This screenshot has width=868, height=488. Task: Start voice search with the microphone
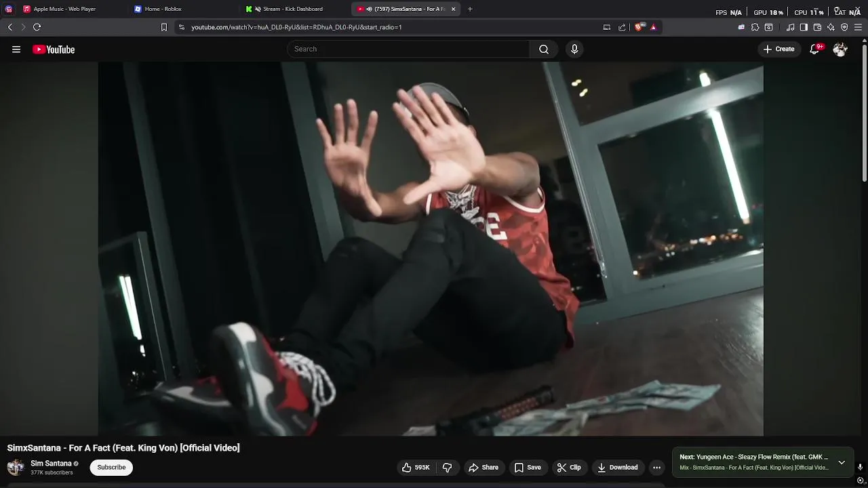pos(574,49)
